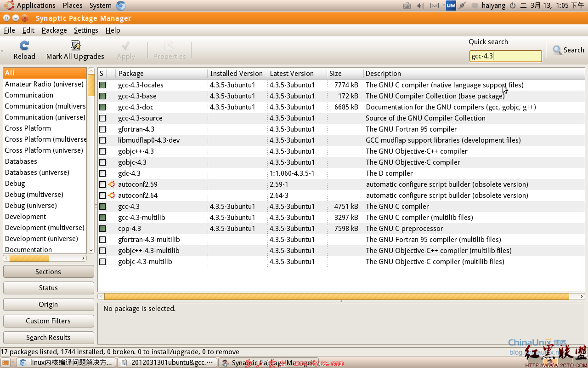The height and width of the screenshot is (368, 588).
Task: Open the mail envelope indicator
Action: 435,6
